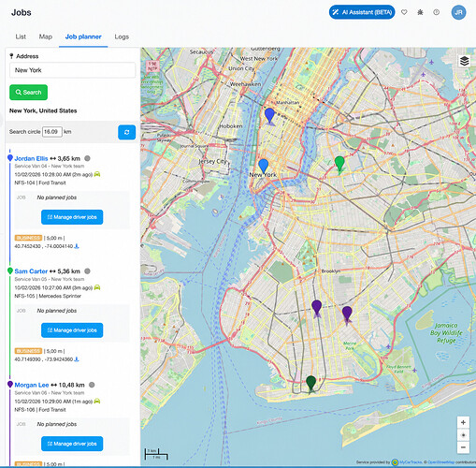
Task: Select dark green marker at Coney Island
Action: point(310,383)
